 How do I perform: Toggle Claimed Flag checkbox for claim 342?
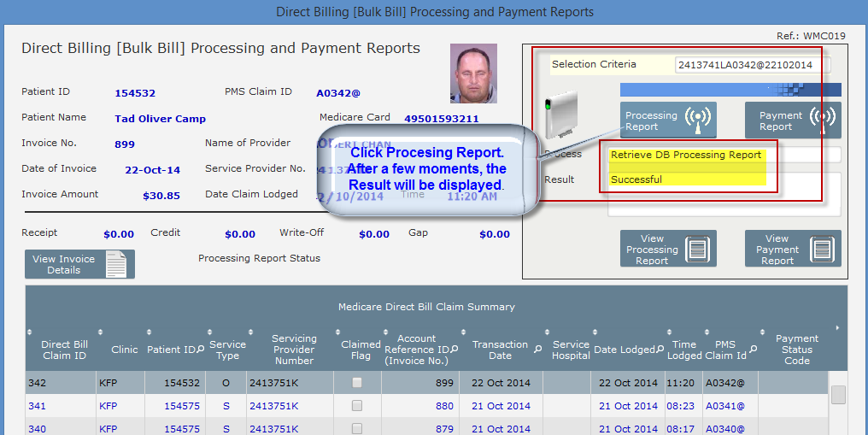357,382
